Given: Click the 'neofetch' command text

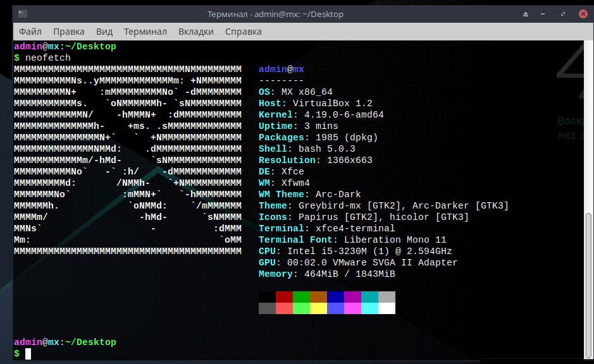Looking at the screenshot, I should 47,58.
